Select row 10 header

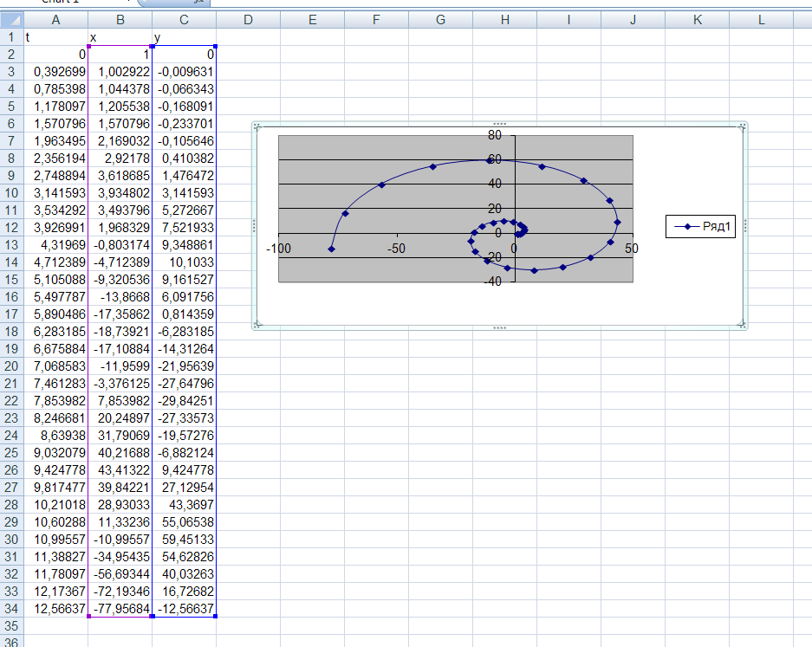click(11, 193)
